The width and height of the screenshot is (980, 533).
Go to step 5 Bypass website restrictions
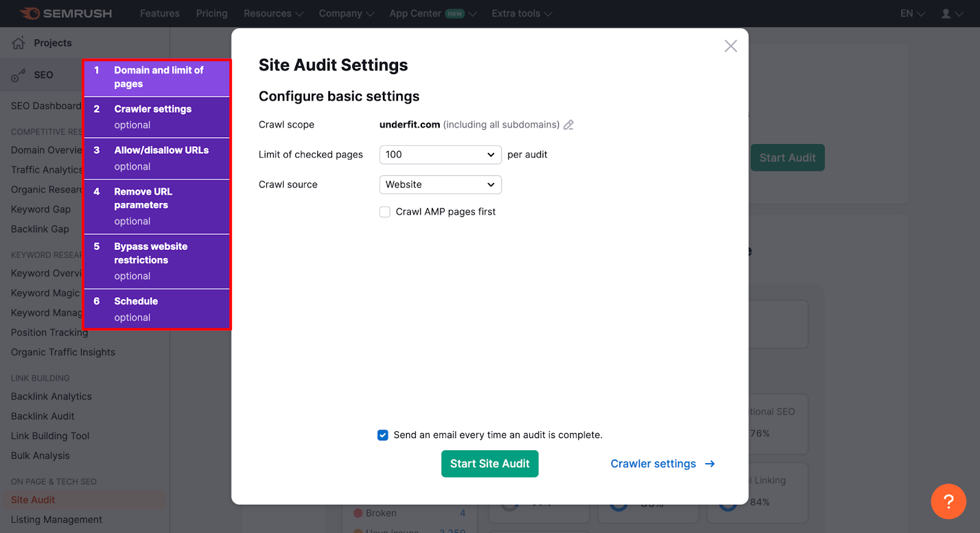pyautogui.click(x=157, y=262)
